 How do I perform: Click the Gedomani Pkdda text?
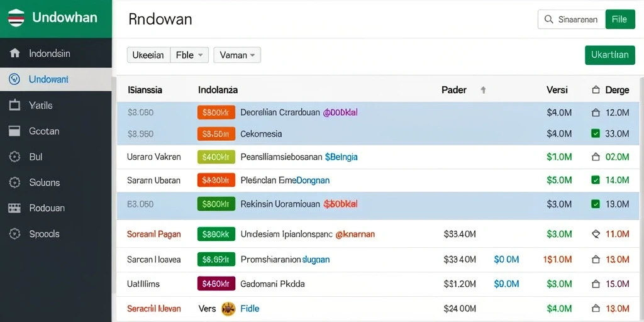point(273,284)
